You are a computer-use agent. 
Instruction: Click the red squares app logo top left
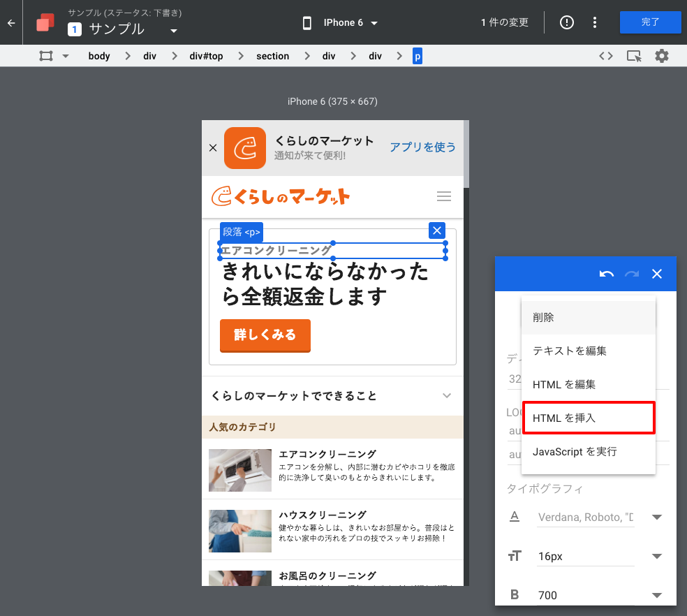tap(44, 22)
